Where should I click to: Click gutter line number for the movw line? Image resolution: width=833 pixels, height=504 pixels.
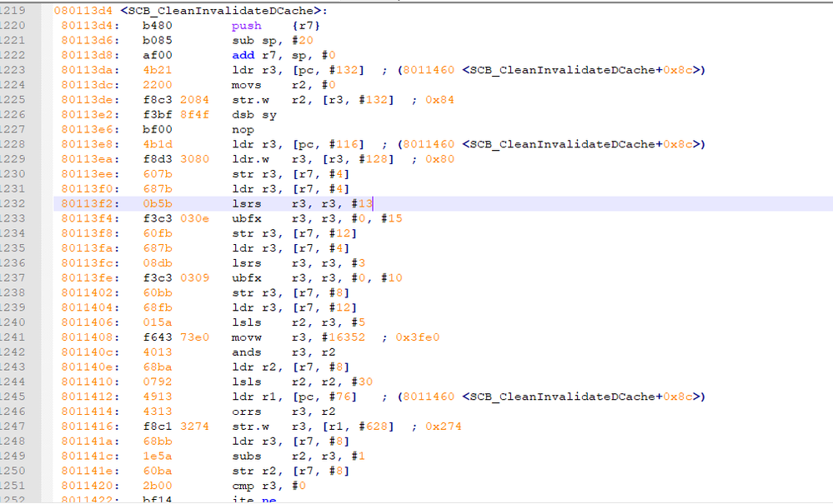[13, 337]
